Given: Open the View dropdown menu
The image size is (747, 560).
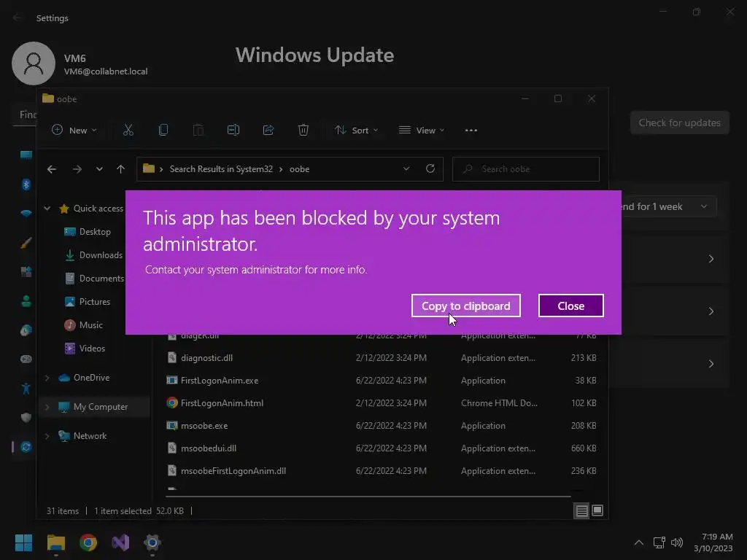Looking at the screenshot, I should pyautogui.click(x=422, y=130).
